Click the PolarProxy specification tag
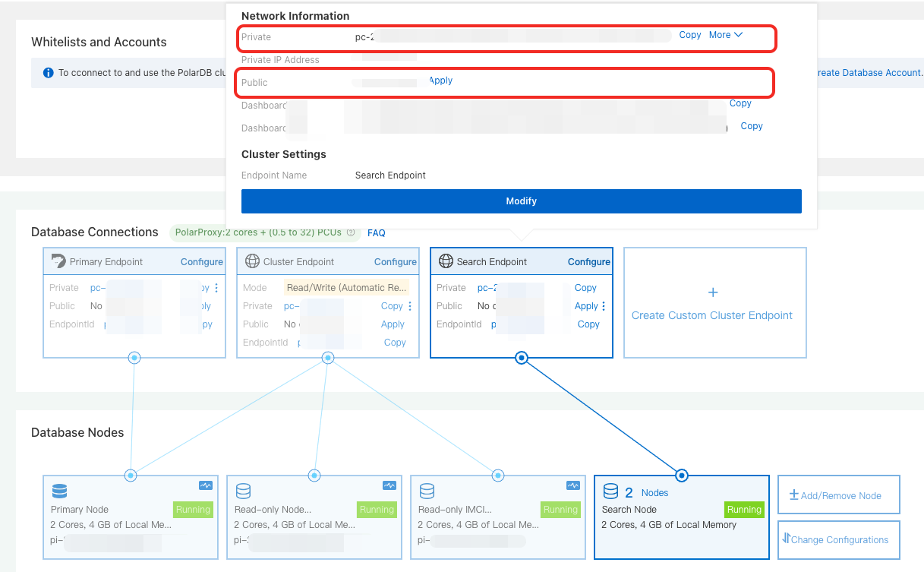Viewport: 924px width, 572px height. tap(265, 232)
